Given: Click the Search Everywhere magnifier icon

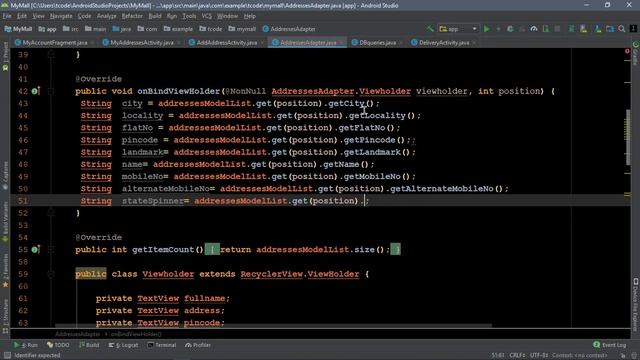Looking at the screenshot, I should 622,29.
